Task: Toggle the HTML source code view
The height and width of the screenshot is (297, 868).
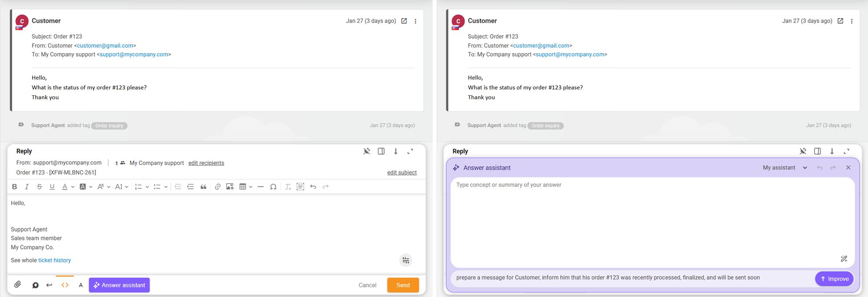Action: coord(65,285)
